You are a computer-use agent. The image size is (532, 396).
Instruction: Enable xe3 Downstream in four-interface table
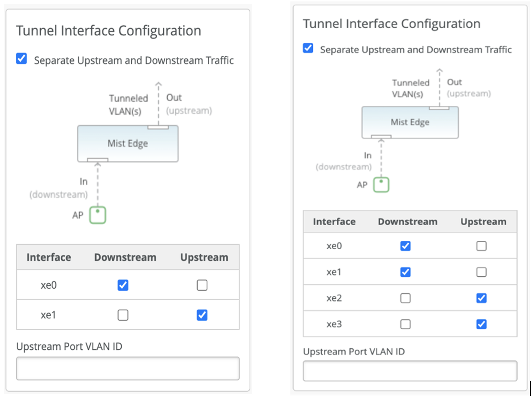405,324
